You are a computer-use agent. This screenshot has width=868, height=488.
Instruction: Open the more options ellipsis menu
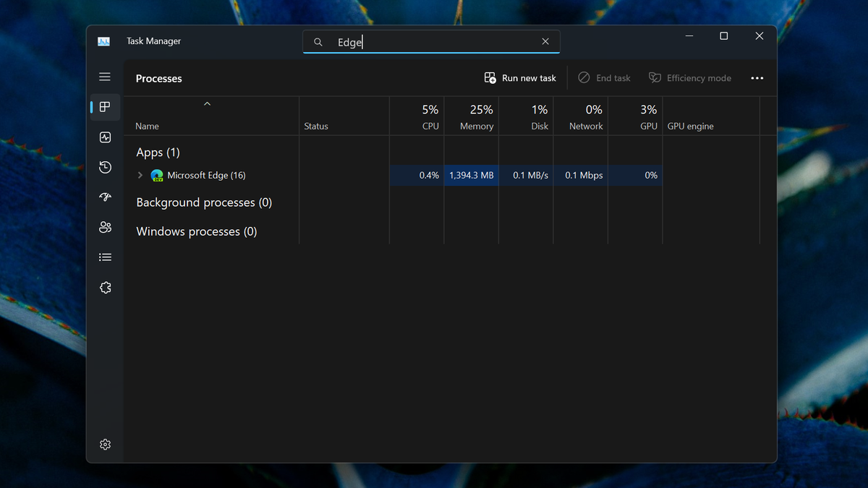click(757, 77)
